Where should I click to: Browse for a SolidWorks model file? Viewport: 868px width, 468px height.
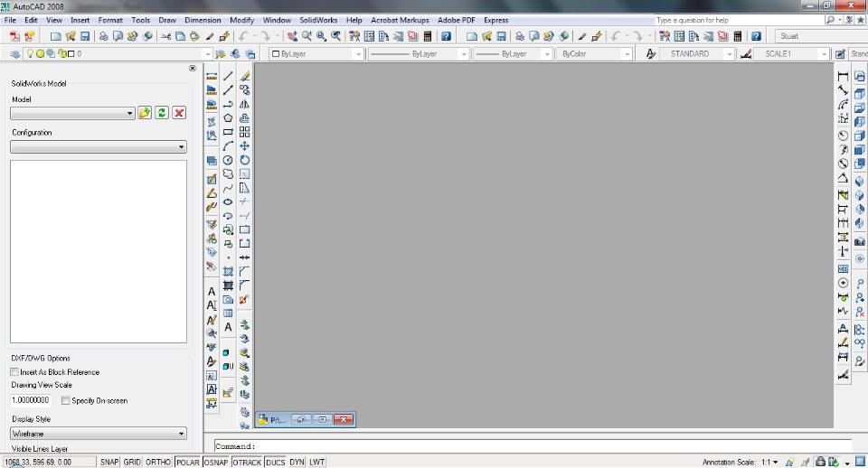(x=145, y=113)
